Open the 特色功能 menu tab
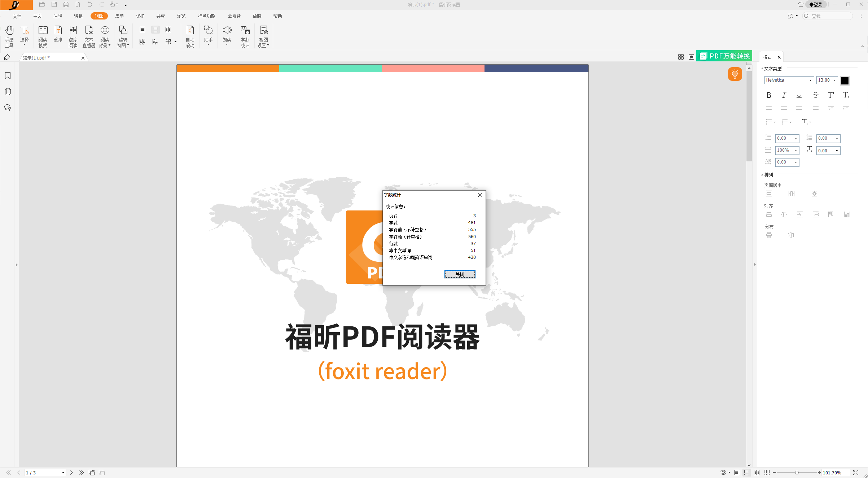Screen dimensions: 868x478 pos(206,16)
